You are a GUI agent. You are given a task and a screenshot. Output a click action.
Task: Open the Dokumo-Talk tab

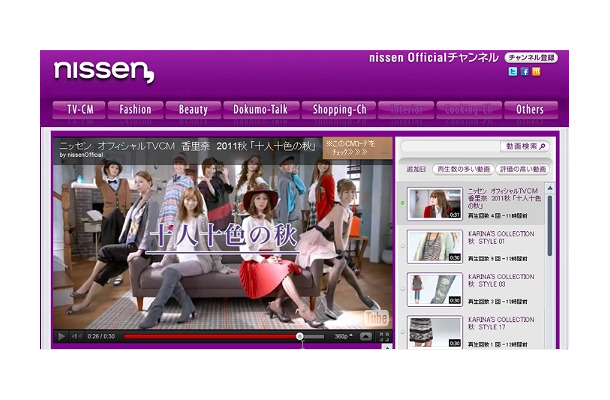[x=261, y=110]
